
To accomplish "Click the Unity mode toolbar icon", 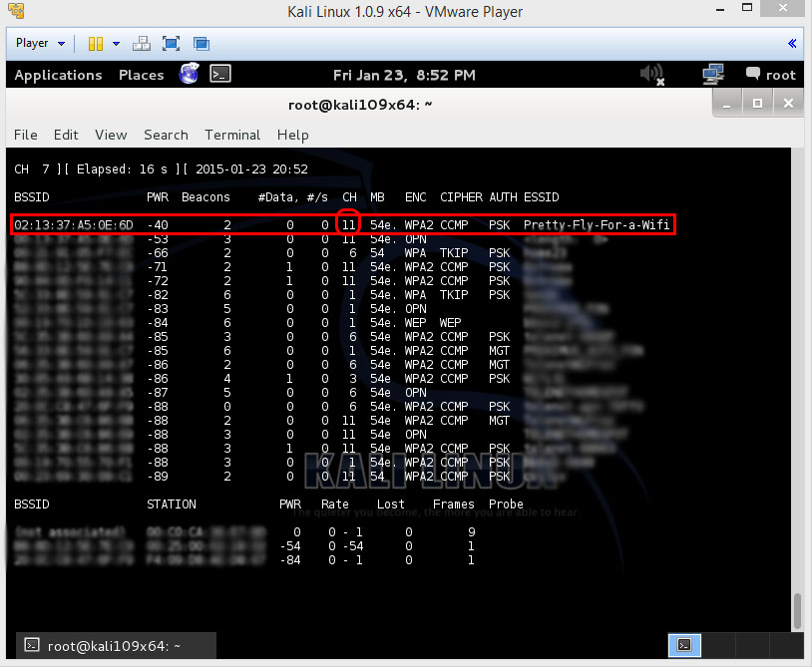I will pyautogui.click(x=201, y=44).
